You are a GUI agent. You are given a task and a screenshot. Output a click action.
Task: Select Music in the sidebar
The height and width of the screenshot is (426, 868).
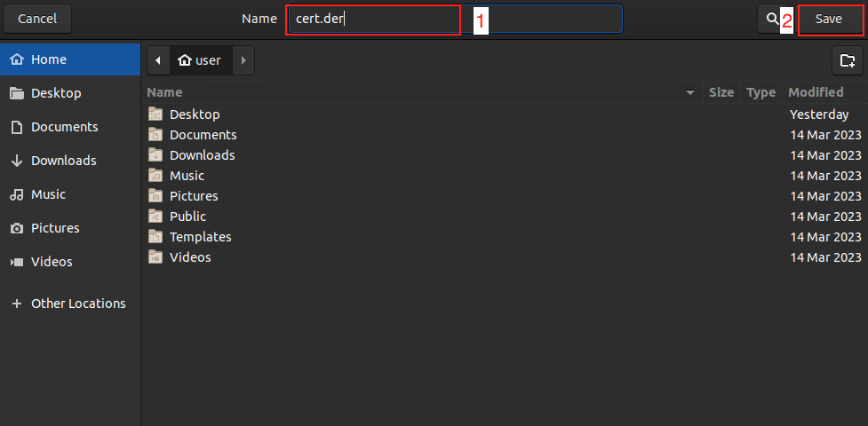(48, 194)
